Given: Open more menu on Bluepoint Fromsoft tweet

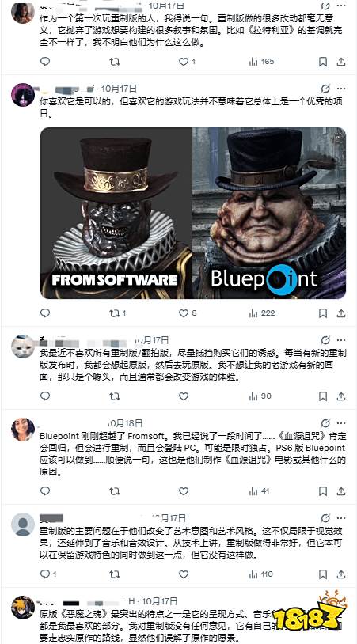Looking at the screenshot, I should tap(341, 423).
